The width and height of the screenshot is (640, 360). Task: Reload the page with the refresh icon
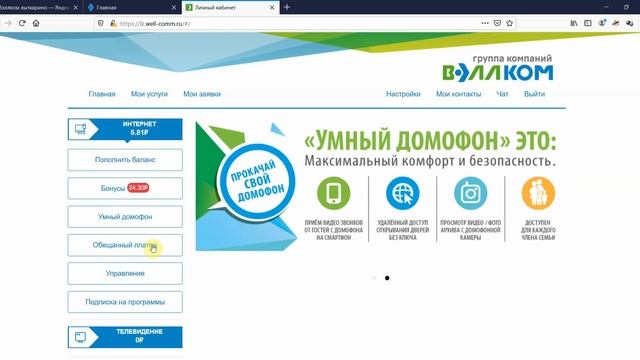22,23
